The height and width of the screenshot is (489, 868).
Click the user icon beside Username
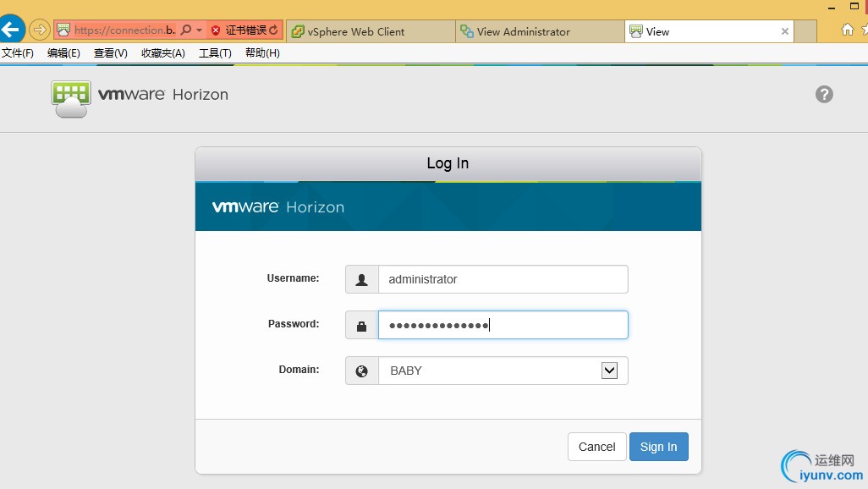coord(361,279)
